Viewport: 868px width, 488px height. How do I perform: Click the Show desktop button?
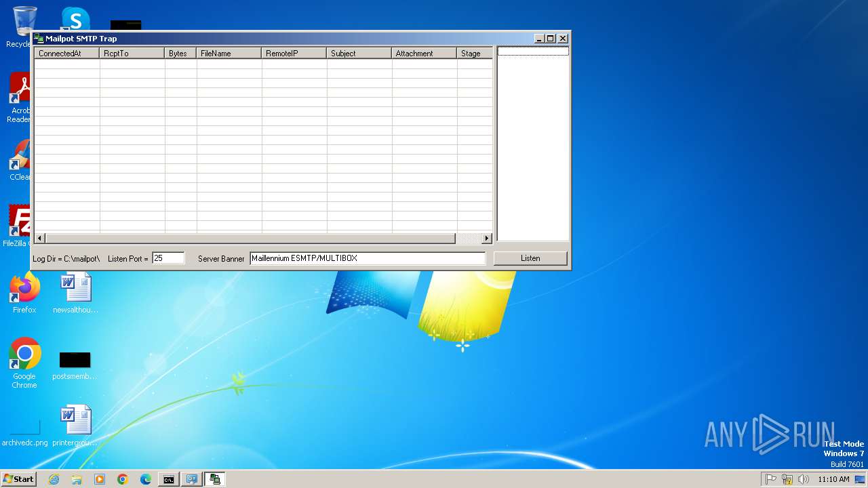[x=861, y=479]
